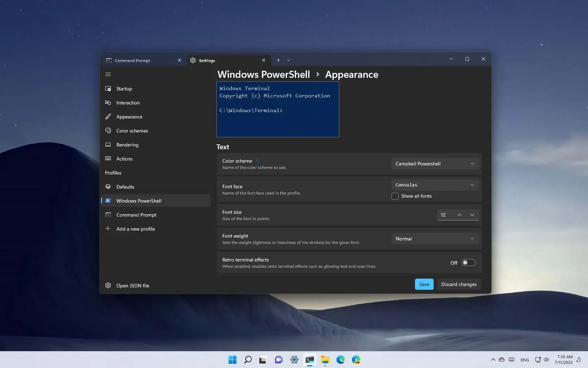
Task: Select the Interaction settings icon
Action: pos(108,102)
